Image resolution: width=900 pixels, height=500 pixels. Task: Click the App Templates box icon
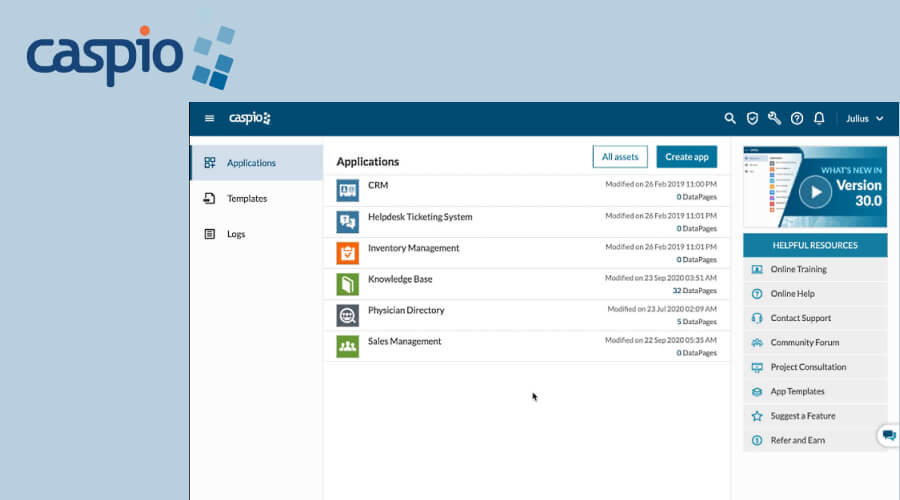[x=757, y=392]
